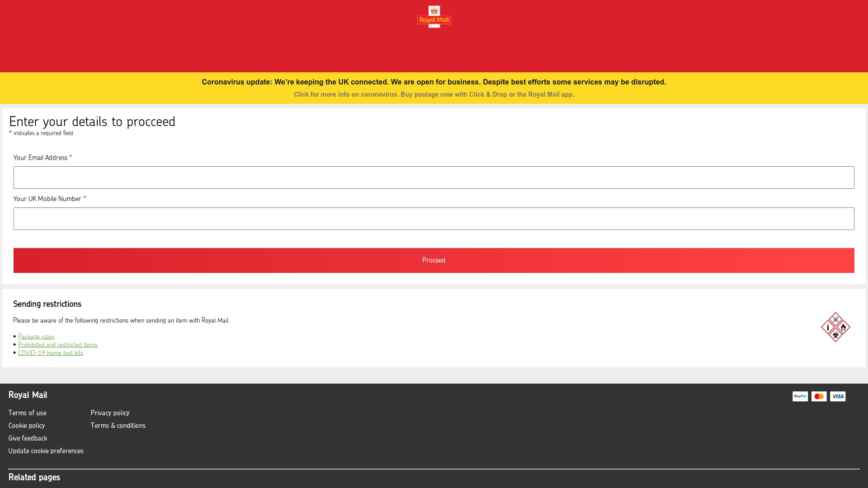The image size is (868, 488).
Task: Click the Proceed button to continue
Action: [434, 260]
